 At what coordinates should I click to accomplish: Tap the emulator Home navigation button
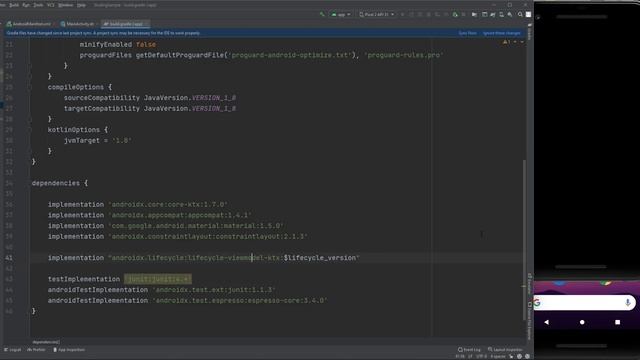click(582, 322)
